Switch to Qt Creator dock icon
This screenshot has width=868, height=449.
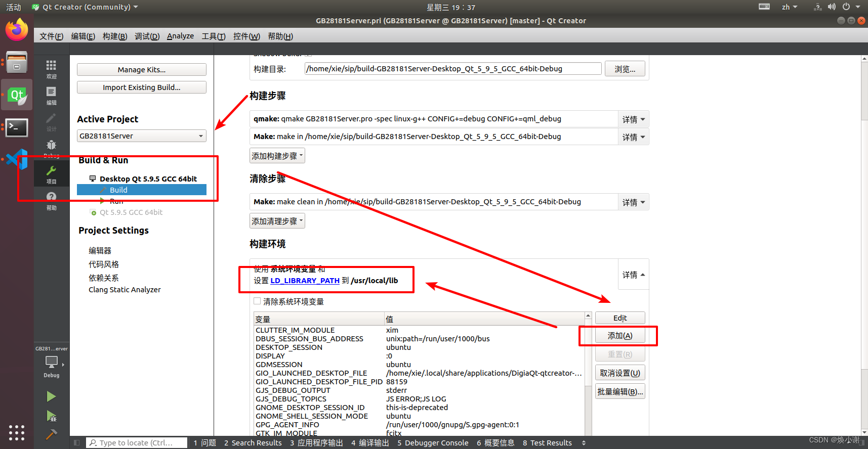[17, 95]
